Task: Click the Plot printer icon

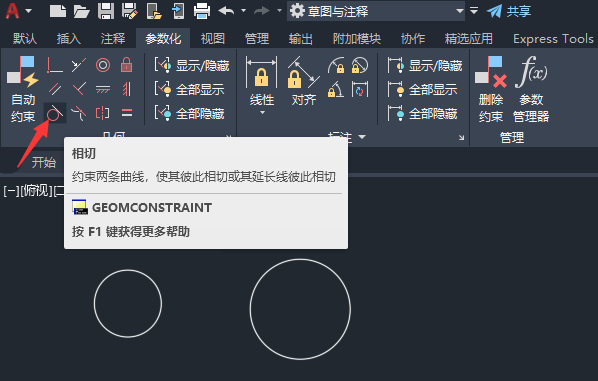Action: coord(202,11)
